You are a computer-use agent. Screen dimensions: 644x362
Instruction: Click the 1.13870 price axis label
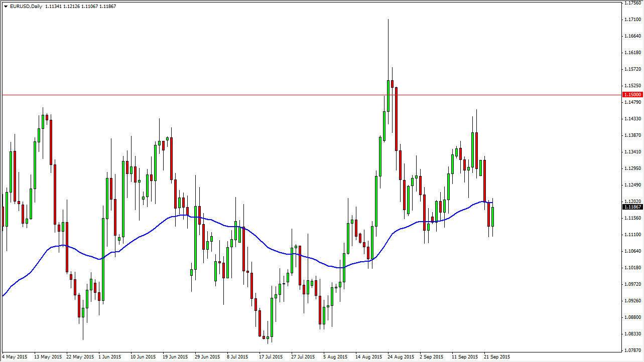click(633, 135)
